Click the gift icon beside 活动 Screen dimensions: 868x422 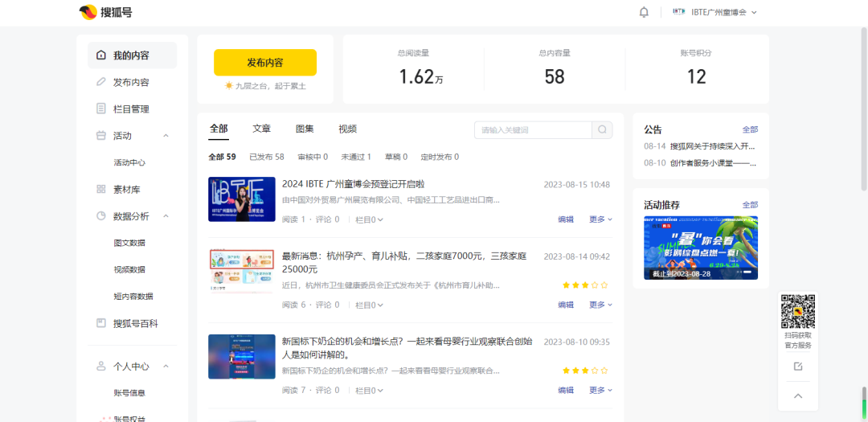pyautogui.click(x=100, y=136)
